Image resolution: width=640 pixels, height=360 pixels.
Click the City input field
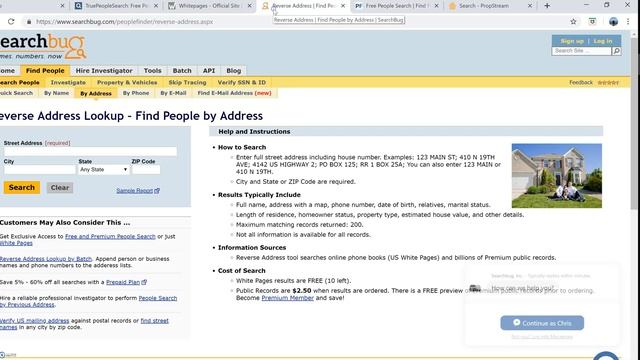coord(40,169)
